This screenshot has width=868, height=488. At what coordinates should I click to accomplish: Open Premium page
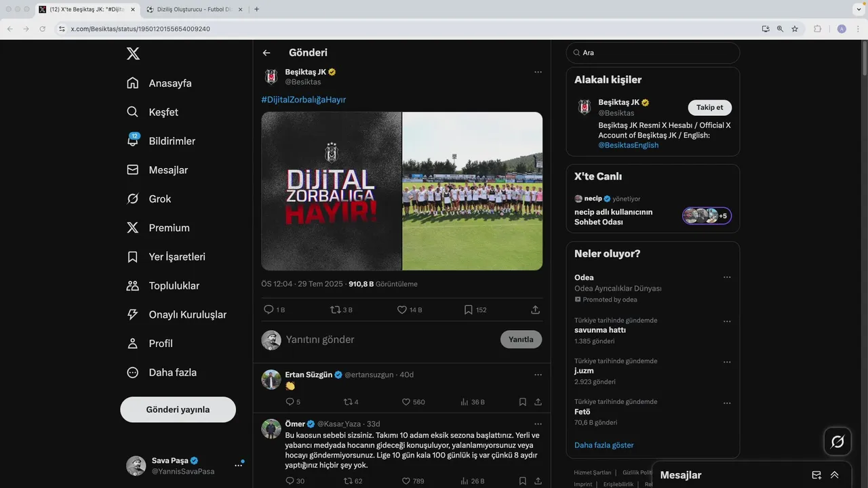(x=158, y=228)
